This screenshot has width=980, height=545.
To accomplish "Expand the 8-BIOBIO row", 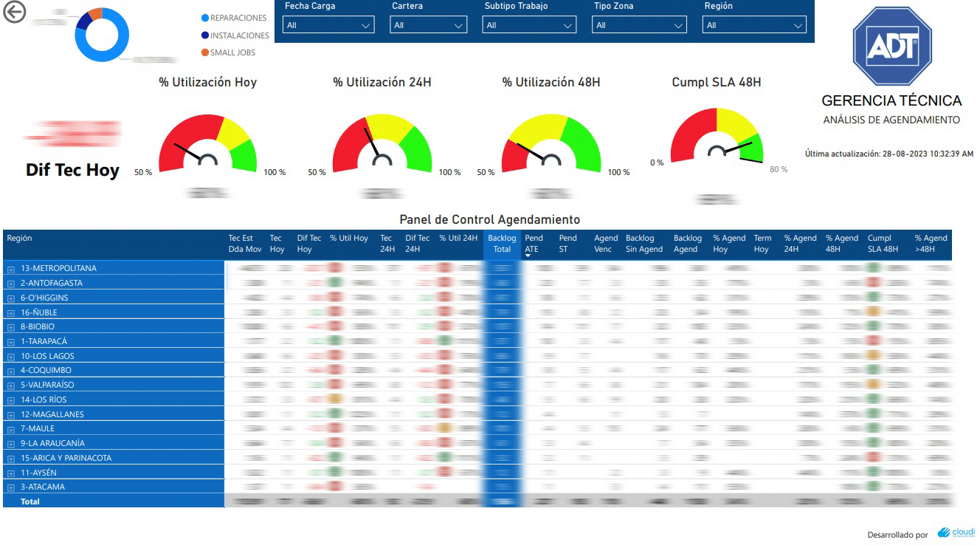I will (11, 327).
